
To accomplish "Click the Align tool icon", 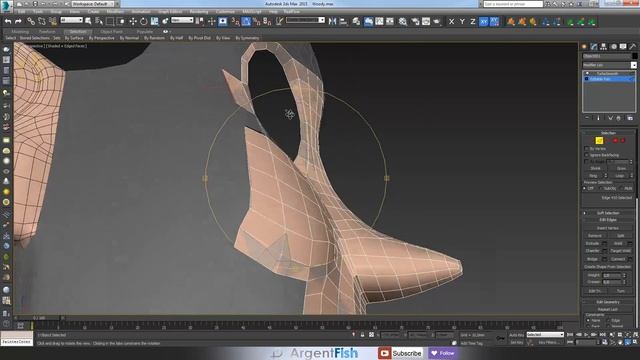I will click(x=343, y=21).
